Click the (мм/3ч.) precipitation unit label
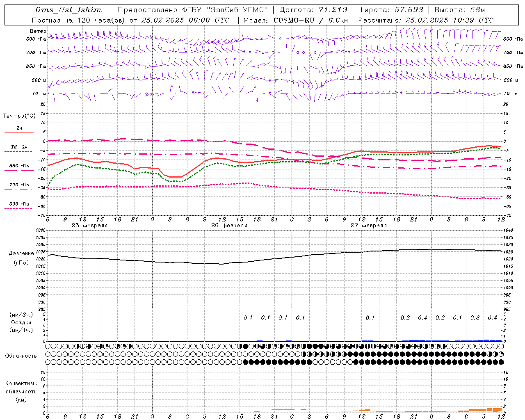The height and width of the screenshot is (420, 525). pyautogui.click(x=21, y=315)
